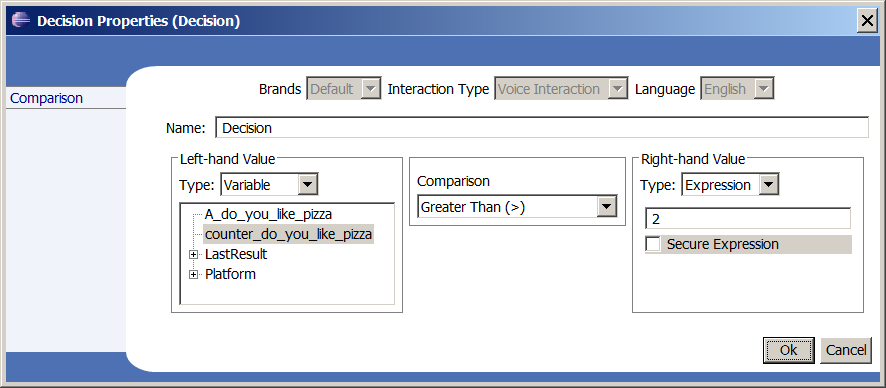Select the LastResult tree item label

click(236, 254)
